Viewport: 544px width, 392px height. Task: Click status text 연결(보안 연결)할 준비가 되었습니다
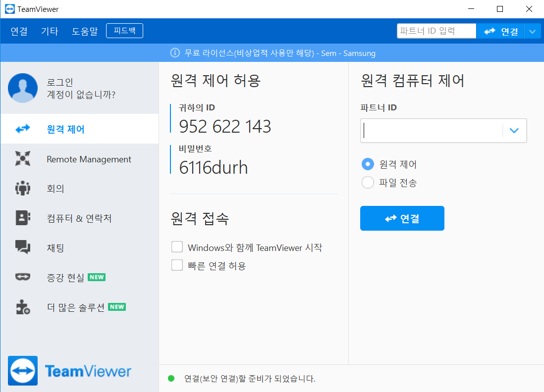(x=250, y=379)
